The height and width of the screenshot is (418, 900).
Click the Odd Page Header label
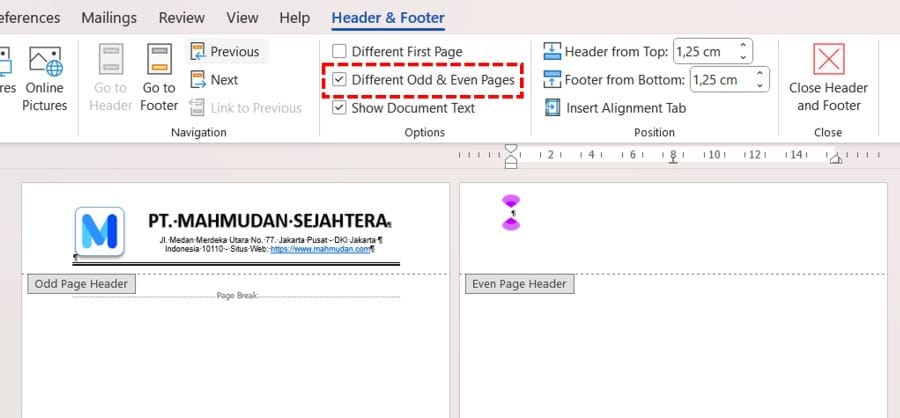click(81, 284)
